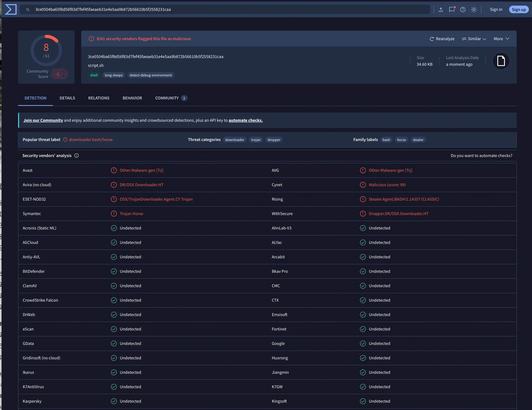Click the info icon beside Security vendors' analysis

point(77,156)
